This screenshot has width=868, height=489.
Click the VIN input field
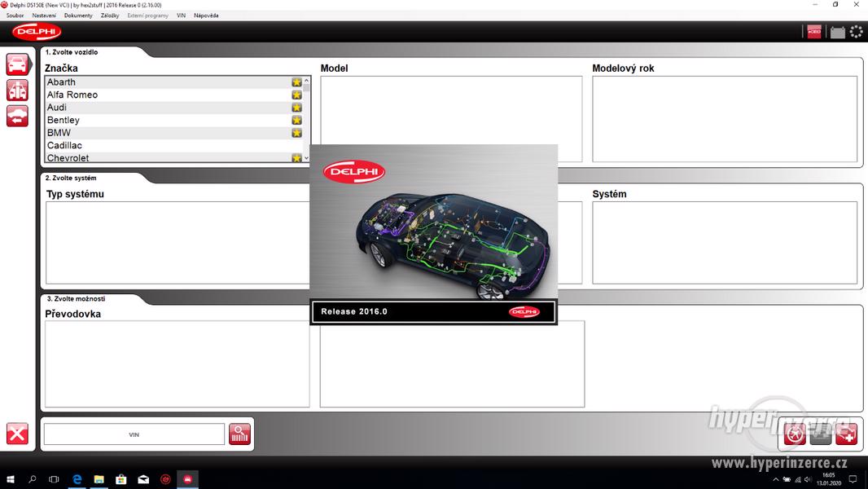click(134, 434)
